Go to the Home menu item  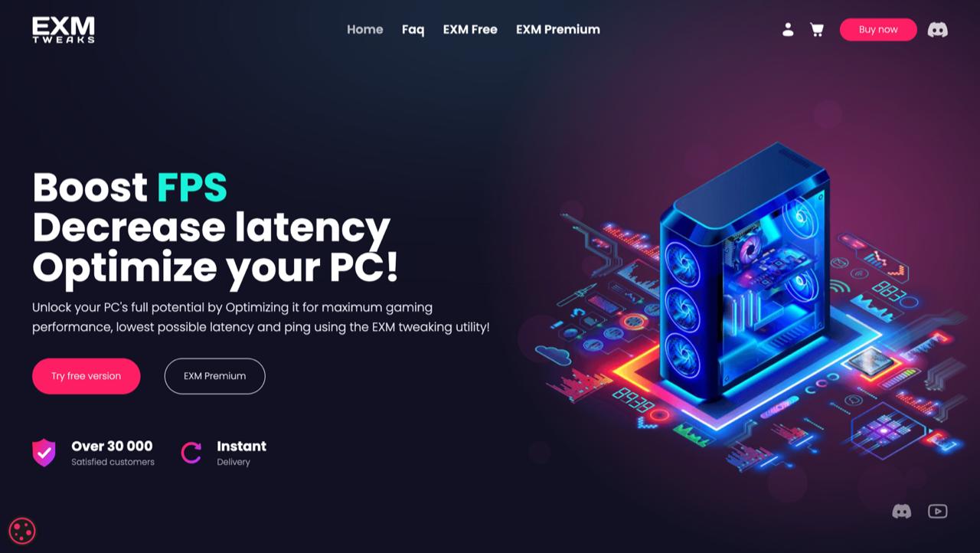tap(365, 30)
